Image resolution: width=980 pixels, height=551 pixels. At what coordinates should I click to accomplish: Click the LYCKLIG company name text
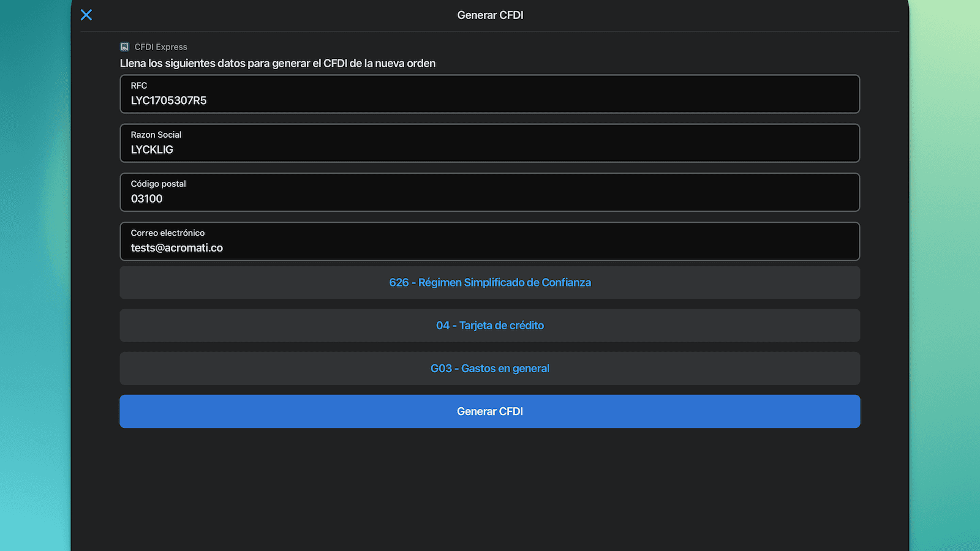tap(152, 150)
